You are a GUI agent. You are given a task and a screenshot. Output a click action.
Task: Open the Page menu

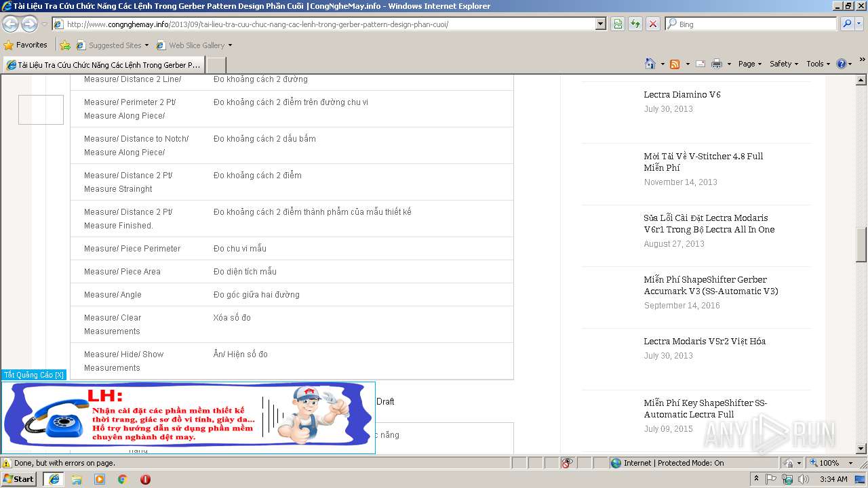click(750, 64)
